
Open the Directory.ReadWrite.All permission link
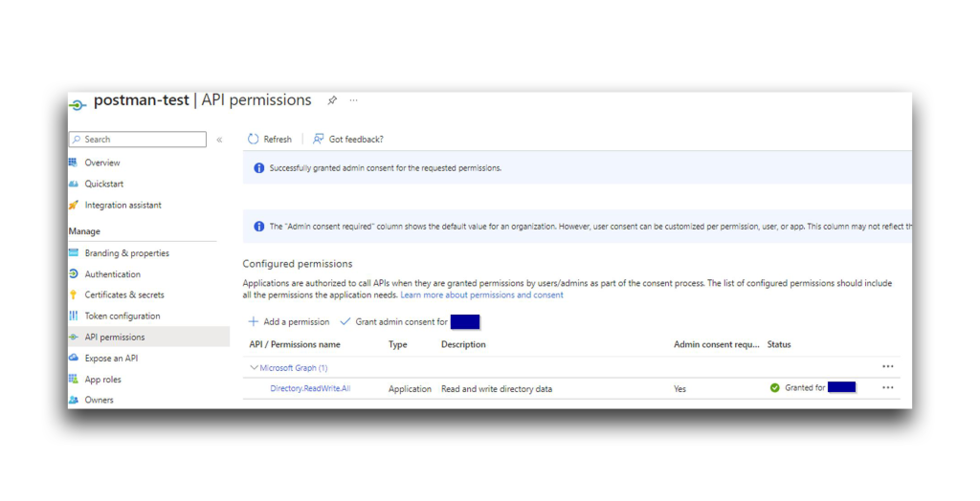click(x=310, y=388)
